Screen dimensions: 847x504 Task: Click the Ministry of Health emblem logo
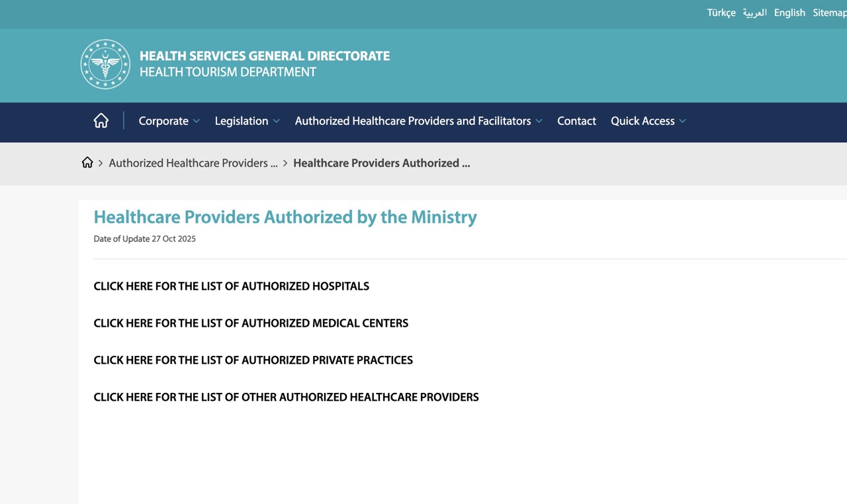pos(105,64)
